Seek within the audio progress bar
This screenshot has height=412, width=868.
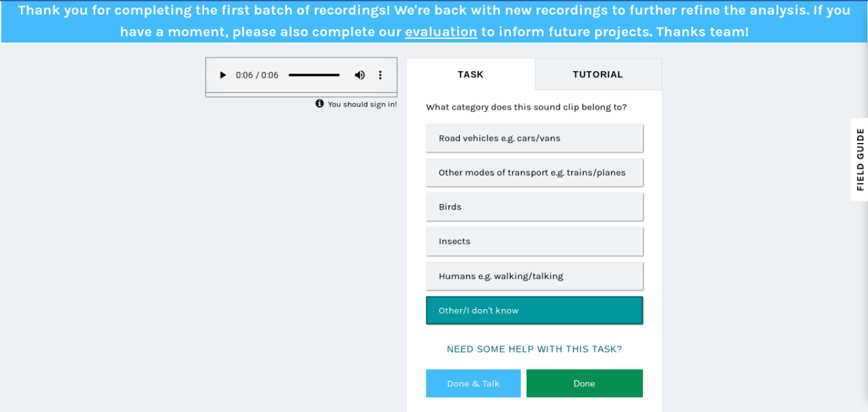point(314,75)
